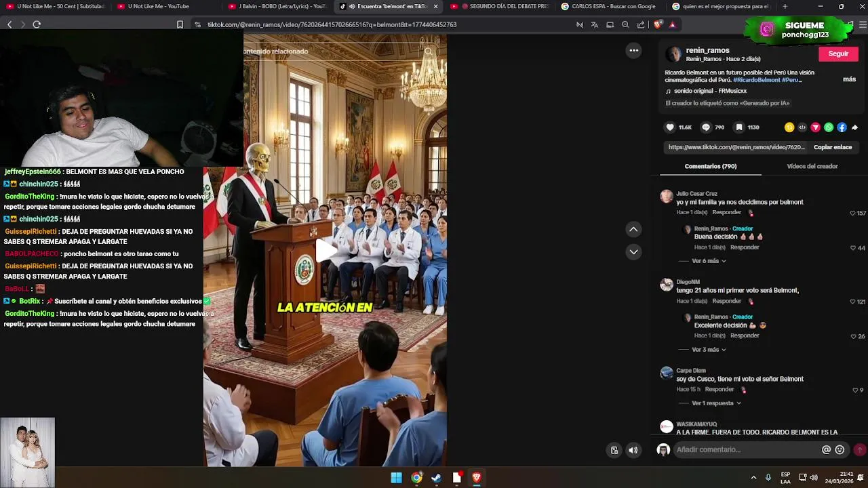Open a new browser tab
Screen dimensions: 868x488
tap(785, 6)
